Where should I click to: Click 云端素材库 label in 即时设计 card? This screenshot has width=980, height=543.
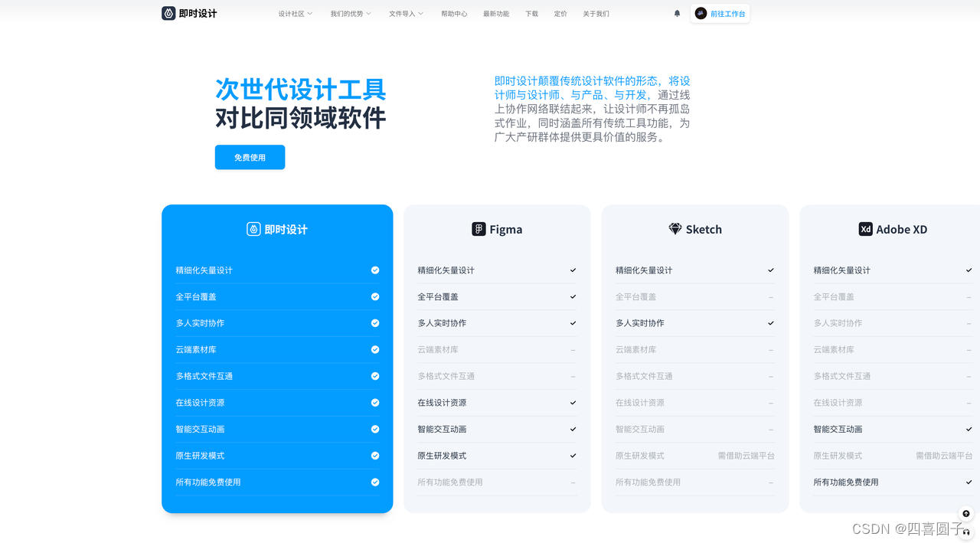pos(196,349)
